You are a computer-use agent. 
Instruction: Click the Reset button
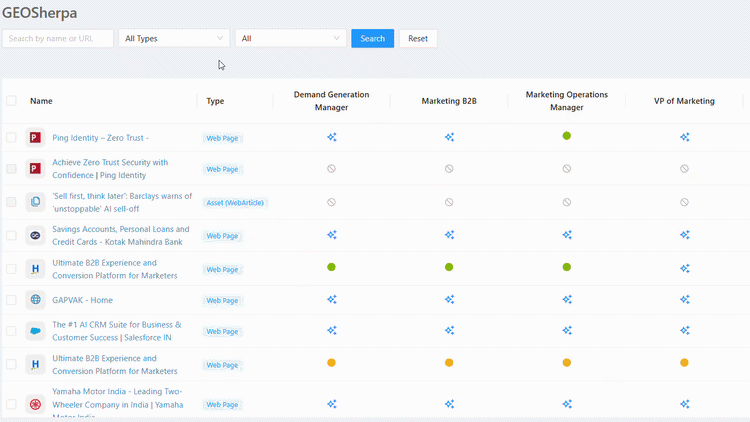tap(418, 38)
